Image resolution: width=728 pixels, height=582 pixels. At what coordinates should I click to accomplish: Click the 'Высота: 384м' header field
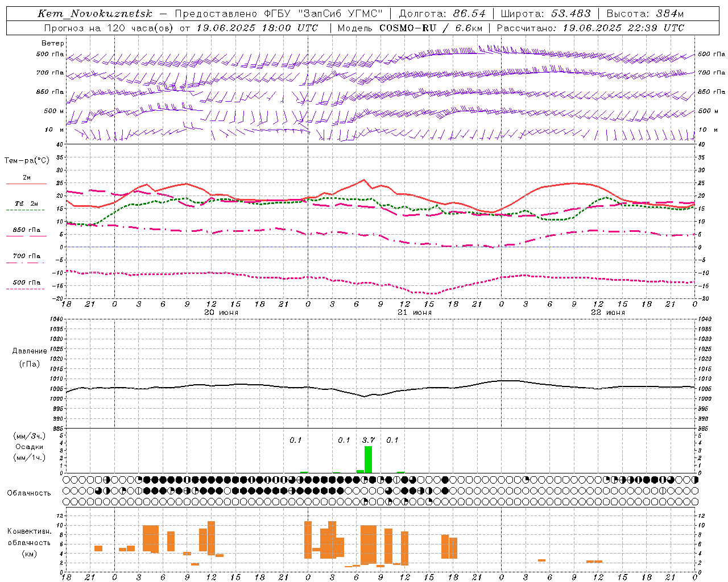[645, 14]
